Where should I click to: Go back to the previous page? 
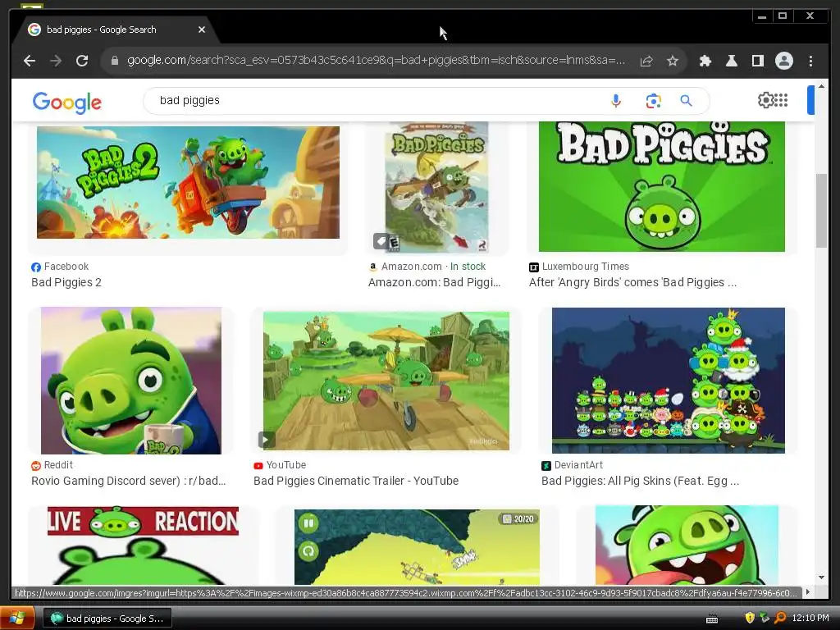point(30,61)
